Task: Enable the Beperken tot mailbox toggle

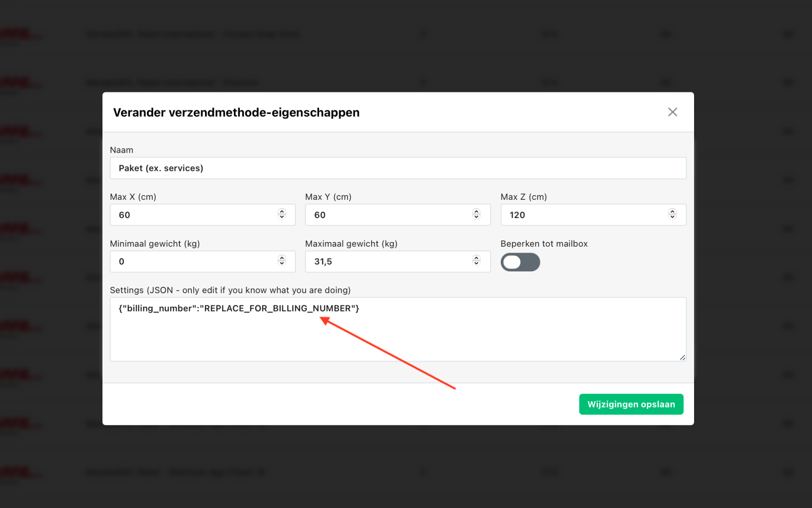Action: pos(520,262)
